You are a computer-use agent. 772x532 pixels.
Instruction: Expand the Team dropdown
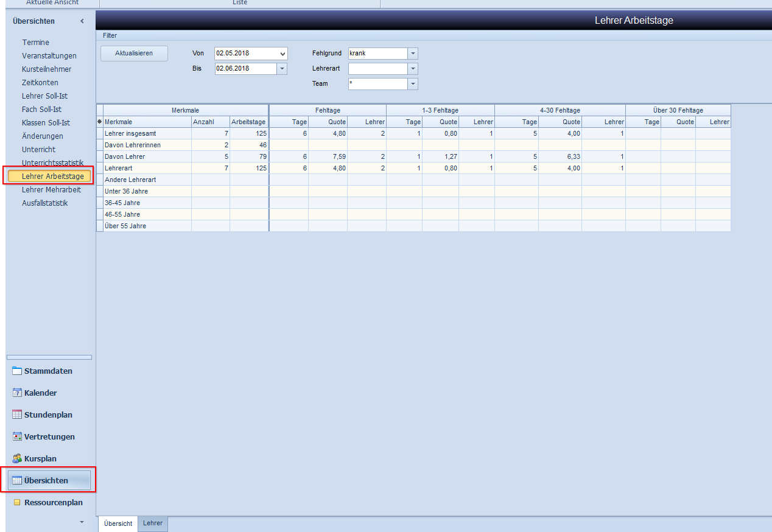coord(413,84)
